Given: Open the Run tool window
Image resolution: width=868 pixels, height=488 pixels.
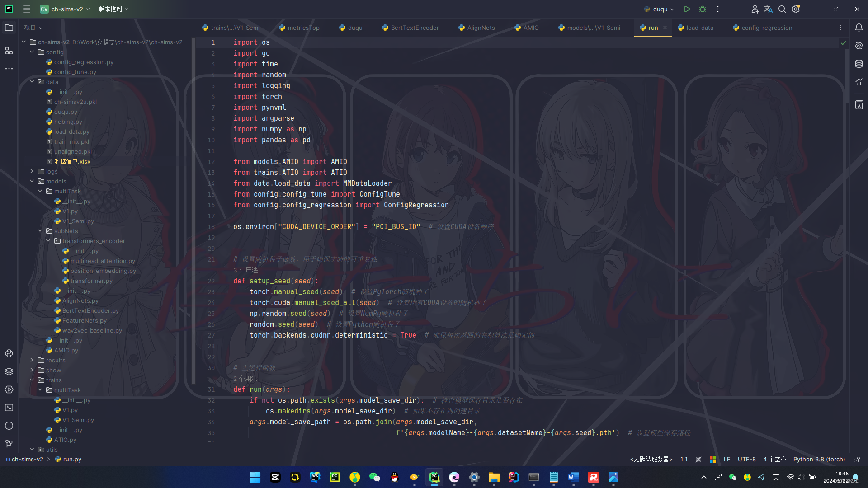Looking at the screenshot, I should point(9,389).
